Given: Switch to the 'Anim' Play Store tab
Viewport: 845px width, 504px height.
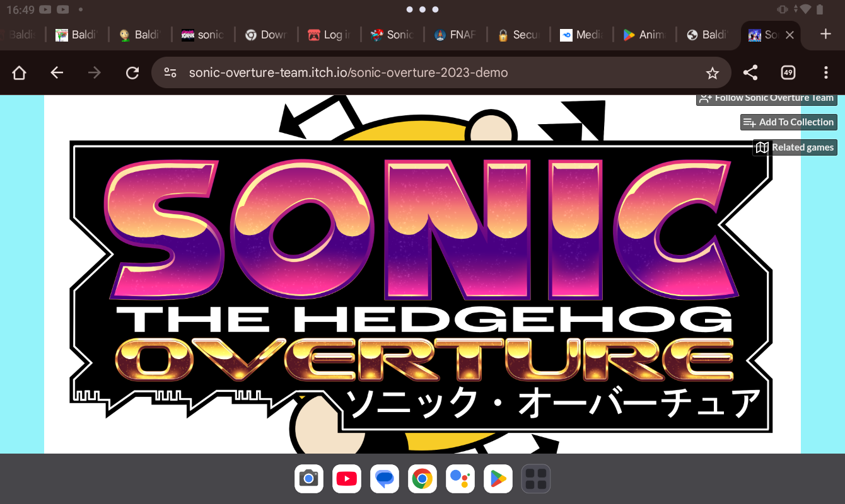Looking at the screenshot, I should [x=643, y=35].
